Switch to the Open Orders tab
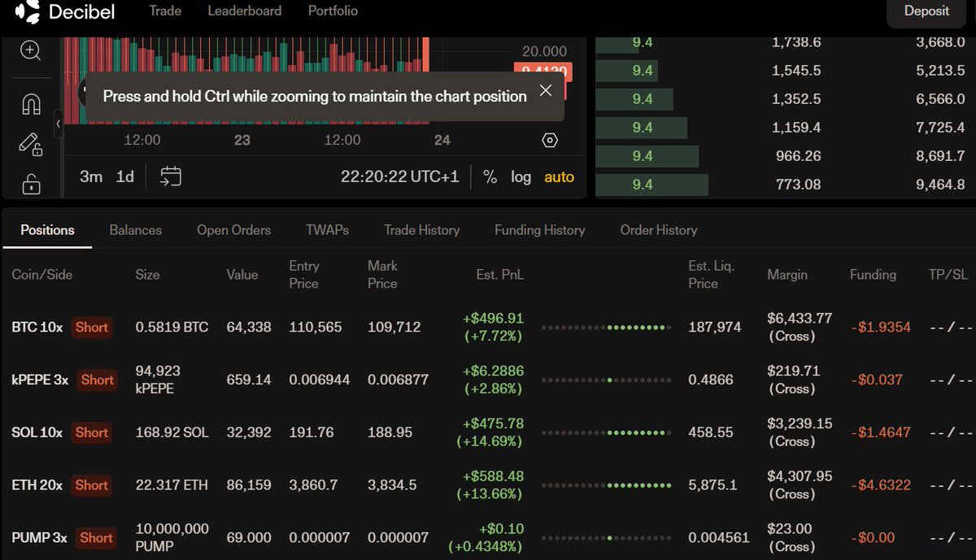 [x=233, y=230]
